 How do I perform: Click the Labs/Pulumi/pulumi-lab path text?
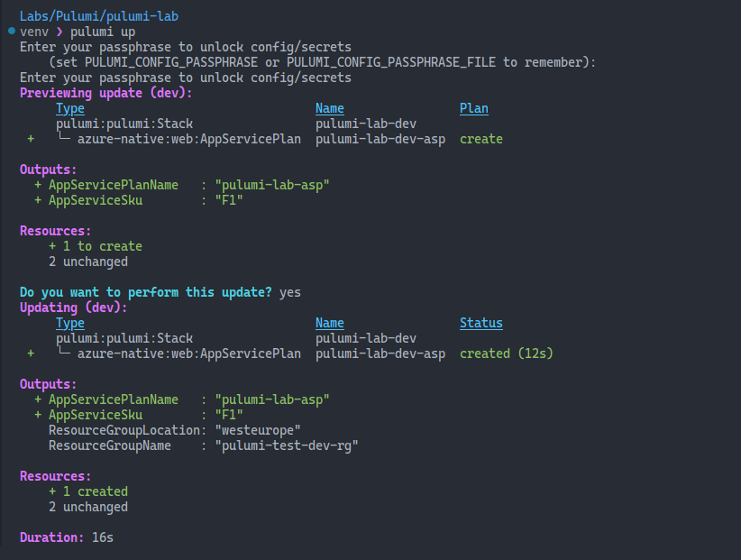pos(99,16)
